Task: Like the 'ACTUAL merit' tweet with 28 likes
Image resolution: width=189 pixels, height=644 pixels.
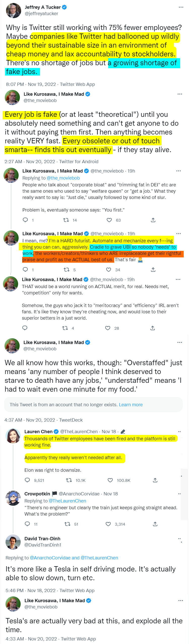Action: coord(108,328)
